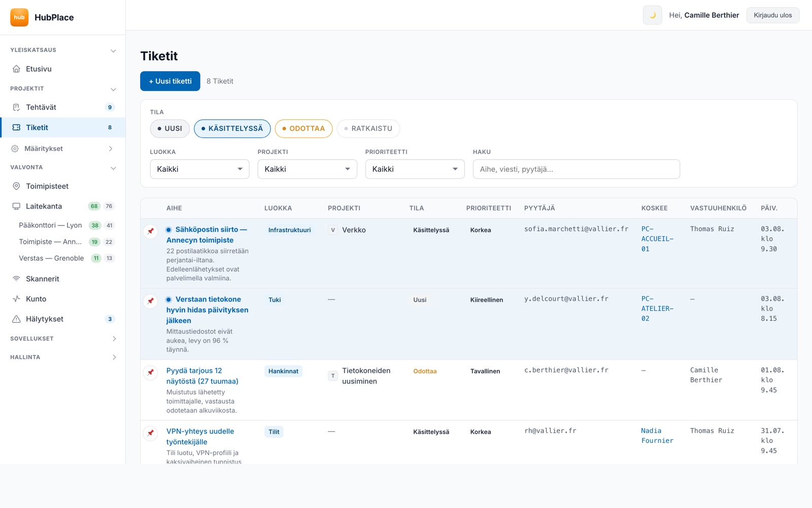The image size is (812, 508).
Task: Click the Hankinnat category tag
Action: [x=283, y=371]
